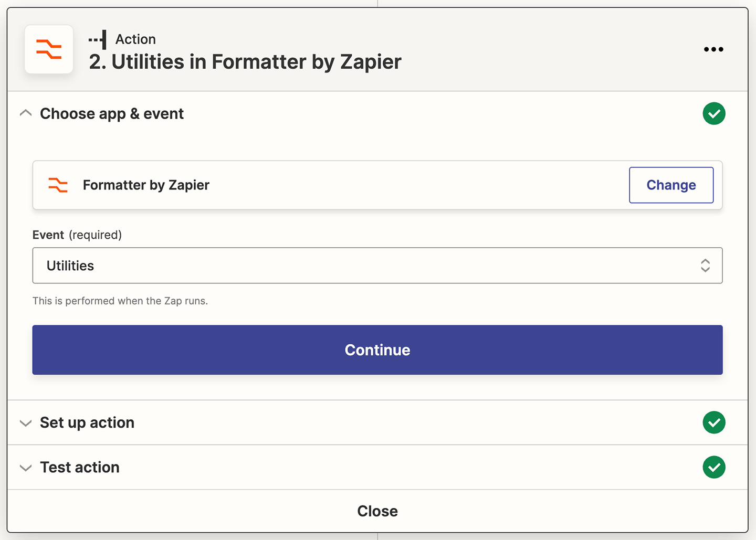Click Close at the bottom of panel
The width and height of the screenshot is (756, 540).
tap(377, 511)
